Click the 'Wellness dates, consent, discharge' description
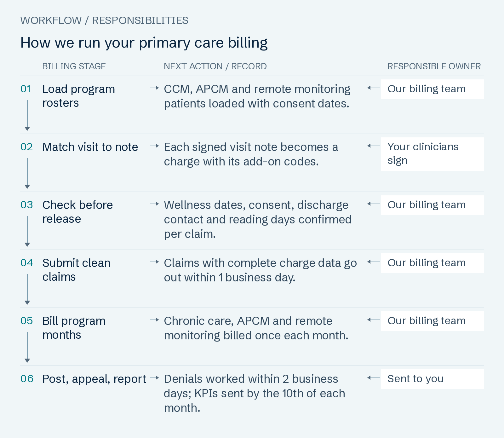 (x=258, y=219)
